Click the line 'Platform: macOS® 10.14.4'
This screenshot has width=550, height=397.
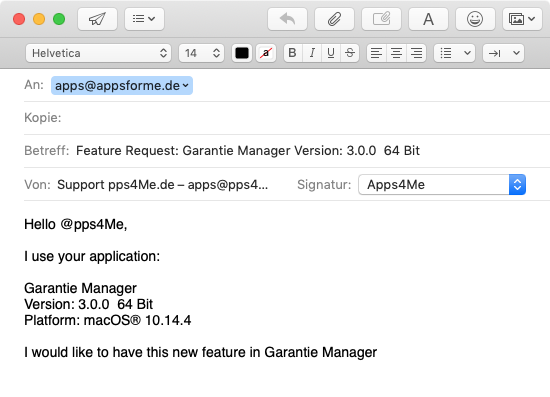[108, 321]
